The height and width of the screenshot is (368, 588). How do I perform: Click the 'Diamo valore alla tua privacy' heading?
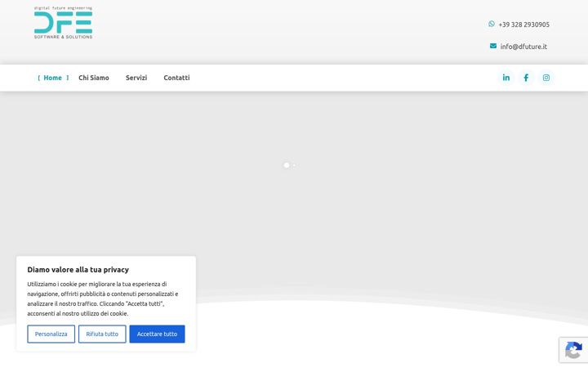[x=78, y=270]
